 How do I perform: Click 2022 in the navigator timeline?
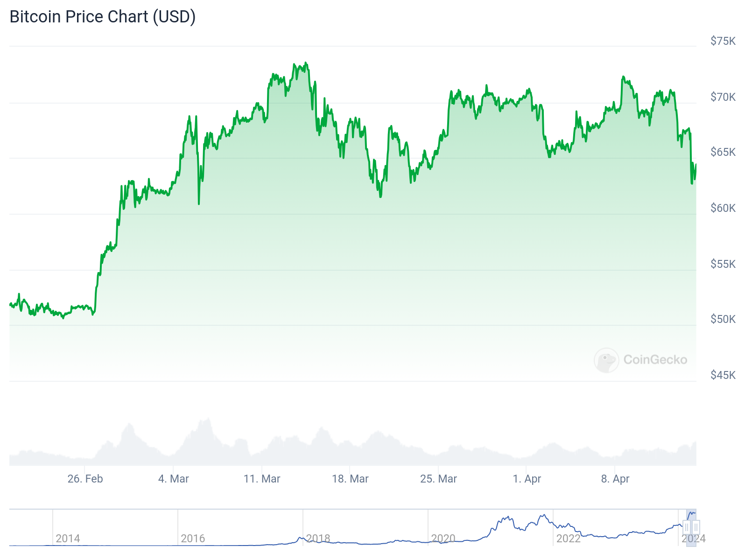[x=568, y=539]
